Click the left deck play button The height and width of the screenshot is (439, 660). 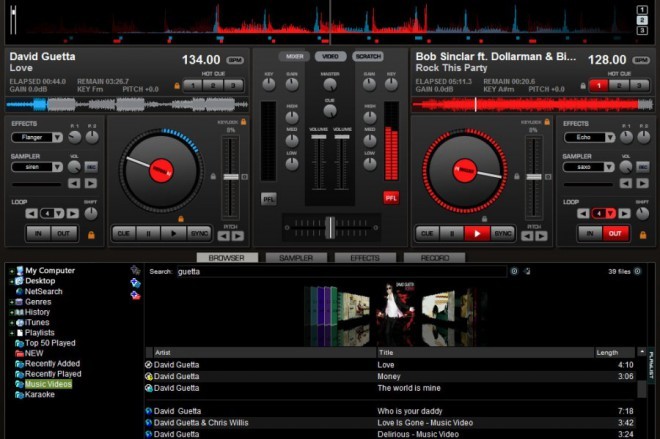173,234
